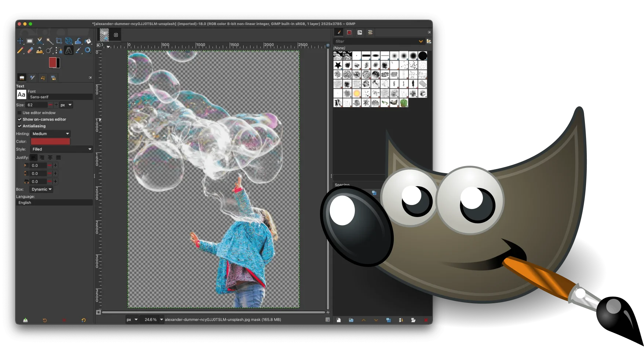Viewport: 644px width, 352px height.
Task: Expand the brush filter tag dropdown
Action: [421, 41]
